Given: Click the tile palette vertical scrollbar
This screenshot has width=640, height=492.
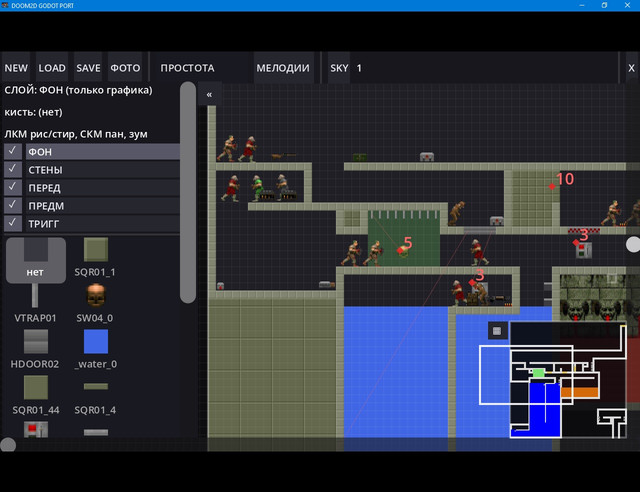Looking at the screenshot, I should [188, 192].
